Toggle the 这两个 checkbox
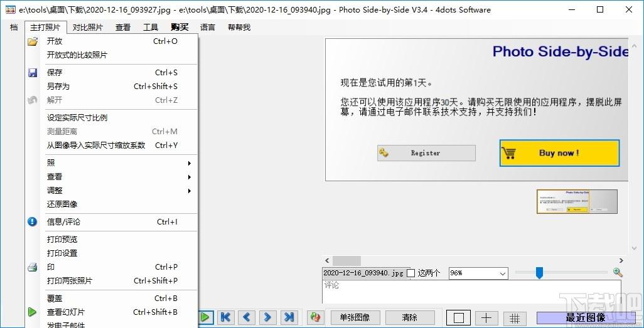This screenshot has height=328, width=644. [x=411, y=273]
